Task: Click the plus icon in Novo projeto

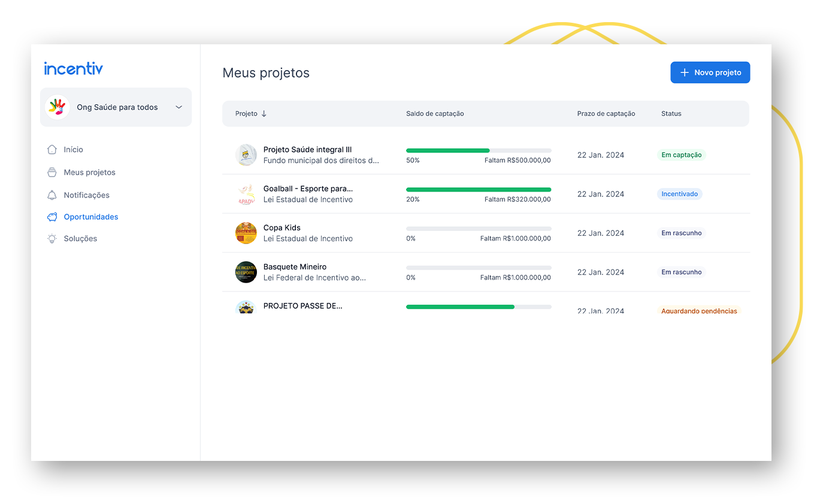Action: click(685, 72)
